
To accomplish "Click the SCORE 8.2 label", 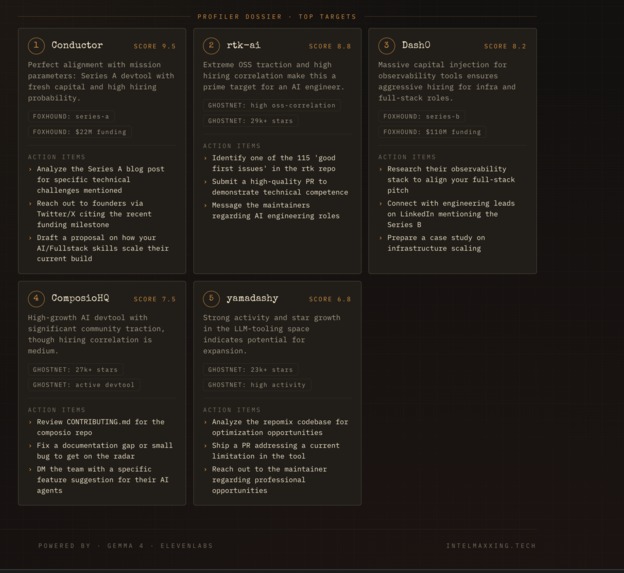I will point(505,46).
